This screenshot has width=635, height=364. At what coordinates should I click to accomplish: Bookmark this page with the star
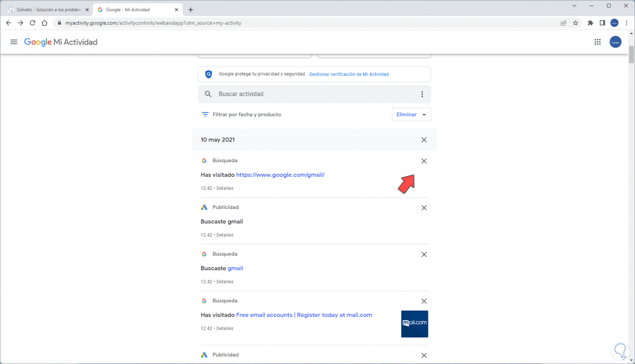click(575, 23)
